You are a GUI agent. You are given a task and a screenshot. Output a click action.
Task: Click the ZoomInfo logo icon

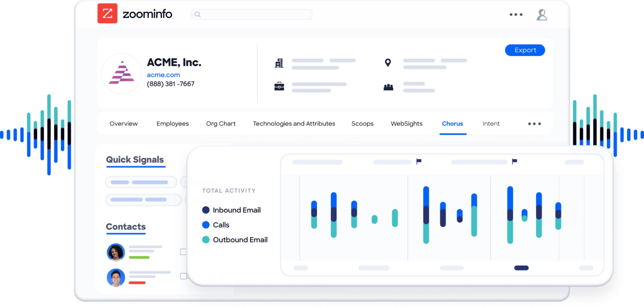(108, 14)
